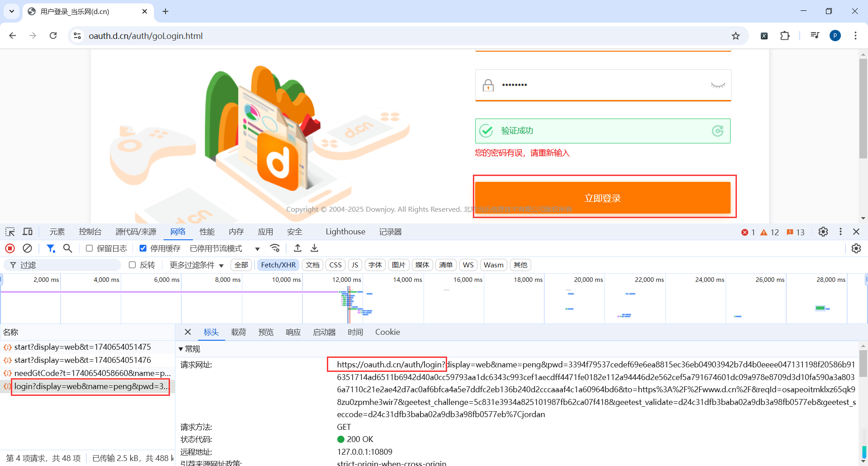
Task: Activate the inspect element picker icon
Action: point(10,232)
